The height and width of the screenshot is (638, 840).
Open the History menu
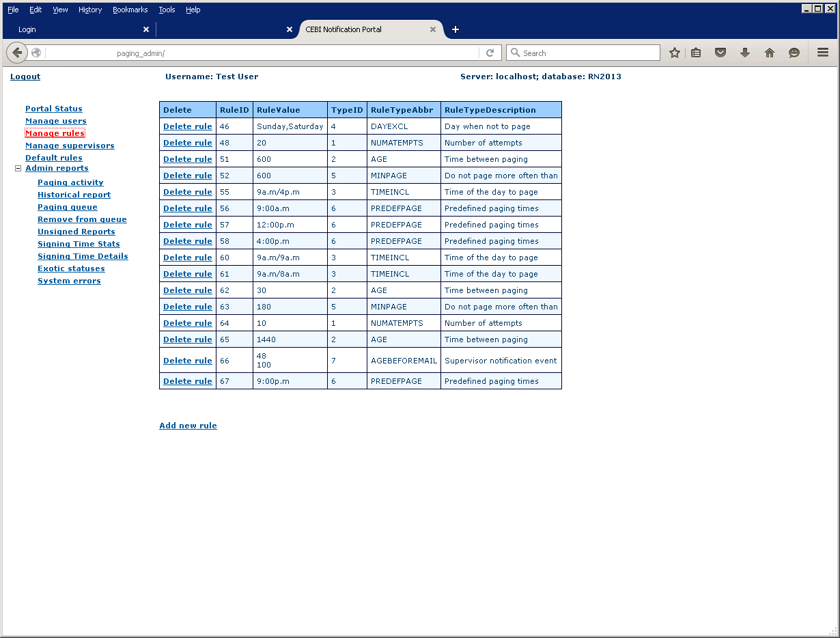click(90, 10)
